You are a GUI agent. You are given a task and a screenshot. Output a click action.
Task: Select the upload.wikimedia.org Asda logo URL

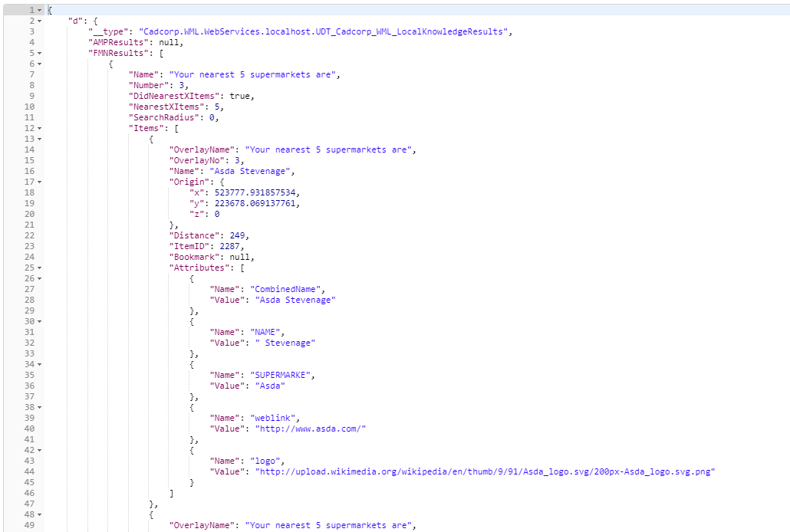point(486,471)
